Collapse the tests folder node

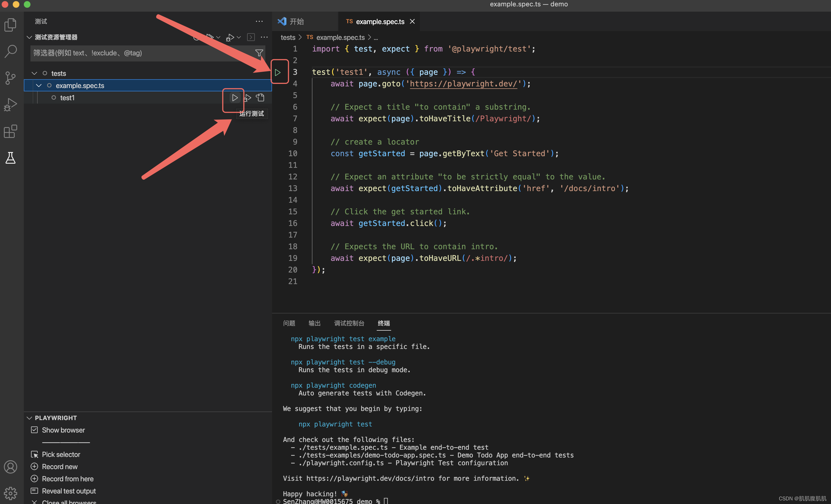click(x=34, y=73)
